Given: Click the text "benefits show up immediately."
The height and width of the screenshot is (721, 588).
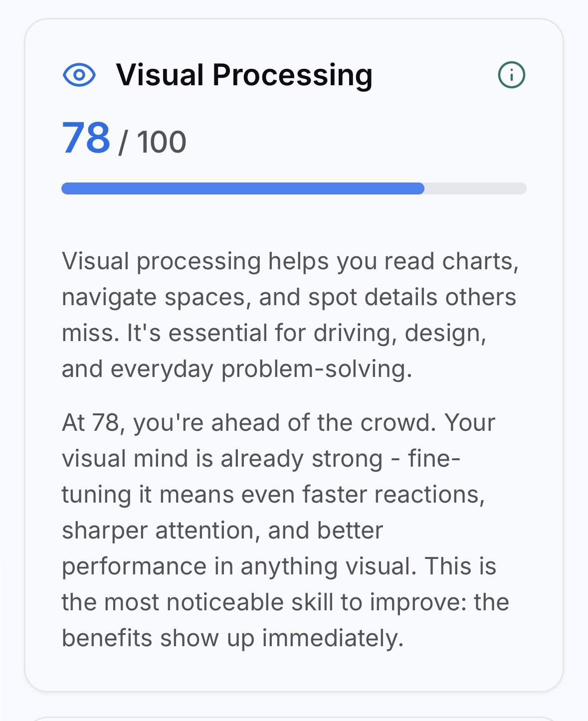Looking at the screenshot, I should point(232,638).
